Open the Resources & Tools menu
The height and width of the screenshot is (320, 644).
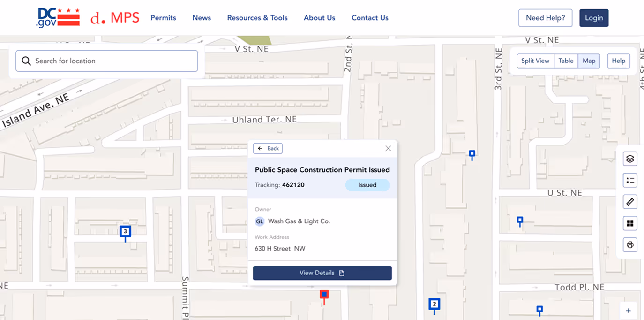(257, 17)
